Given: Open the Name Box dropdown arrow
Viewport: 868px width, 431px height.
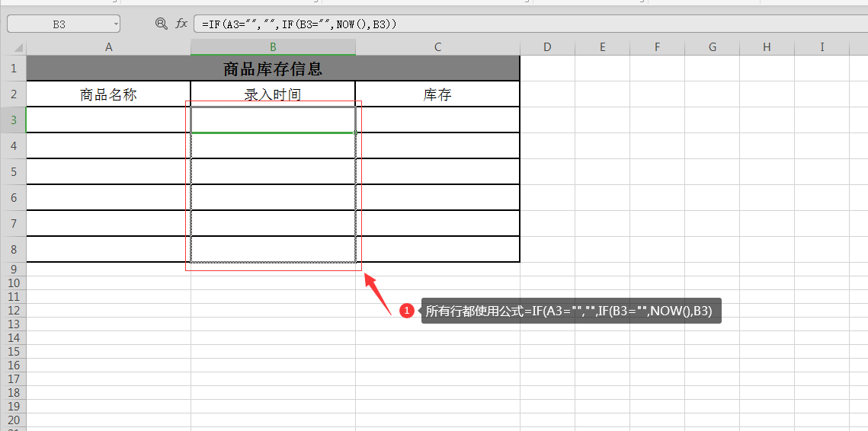Looking at the screenshot, I should click(x=116, y=24).
